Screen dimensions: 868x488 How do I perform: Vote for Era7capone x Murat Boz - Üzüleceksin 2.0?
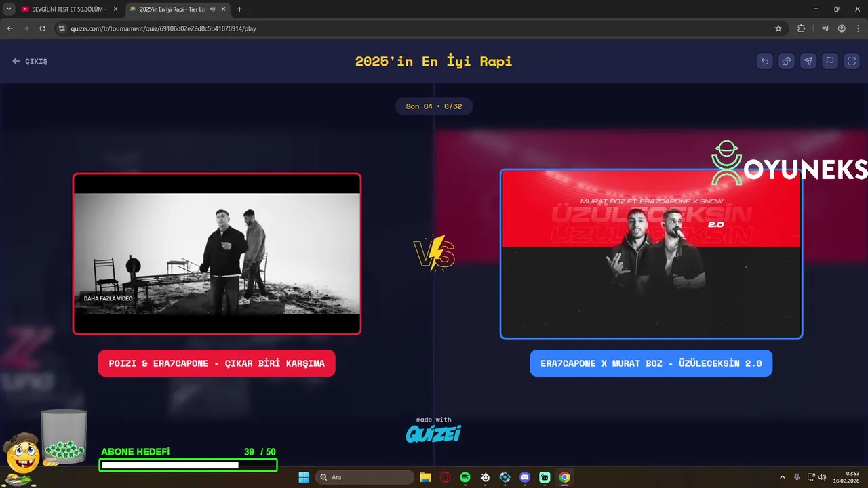(x=651, y=363)
